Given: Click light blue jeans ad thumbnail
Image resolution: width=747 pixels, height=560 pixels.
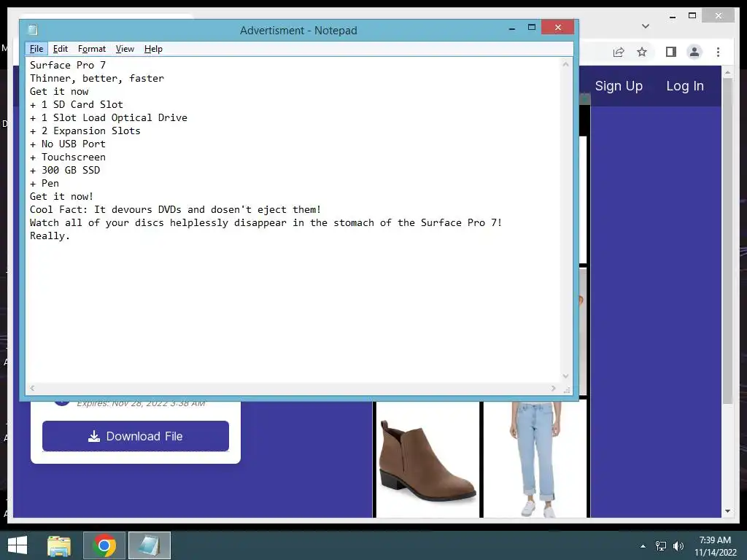Looking at the screenshot, I should point(535,459).
